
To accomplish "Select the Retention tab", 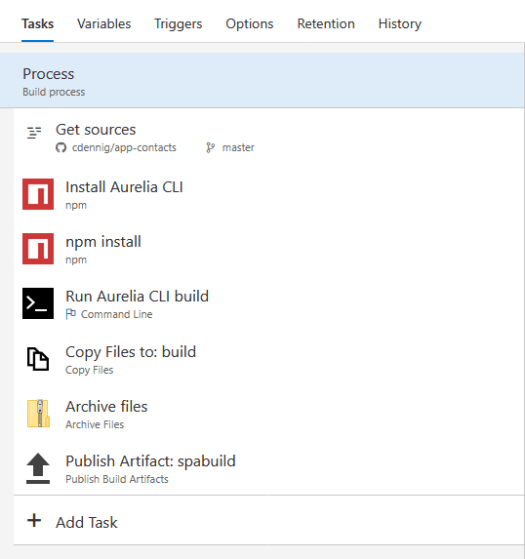I will 326,24.
